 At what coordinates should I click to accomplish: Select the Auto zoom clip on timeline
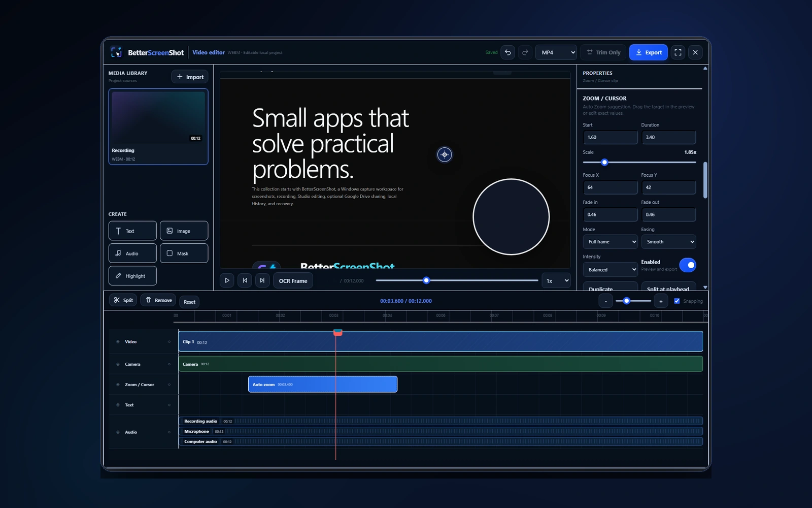tap(323, 384)
